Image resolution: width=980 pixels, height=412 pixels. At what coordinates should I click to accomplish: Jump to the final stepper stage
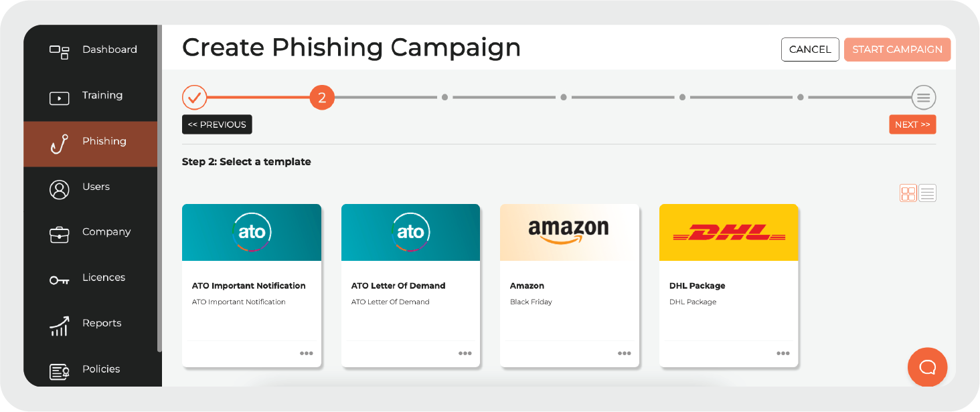(924, 97)
